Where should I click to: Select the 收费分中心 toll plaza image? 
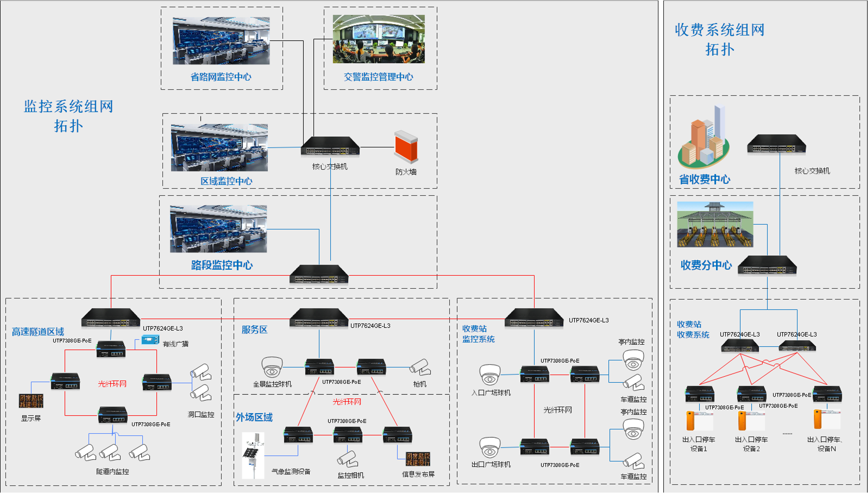coord(715,224)
